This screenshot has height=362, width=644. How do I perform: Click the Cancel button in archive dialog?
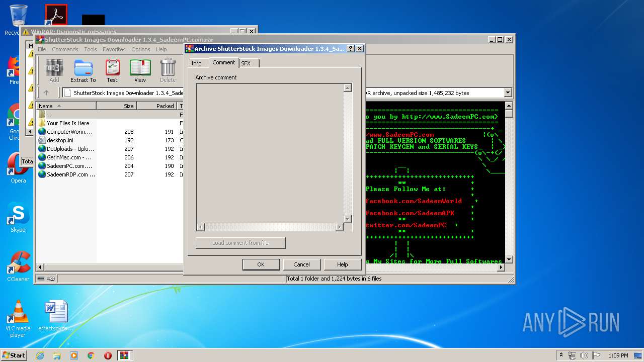pos(301,264)
